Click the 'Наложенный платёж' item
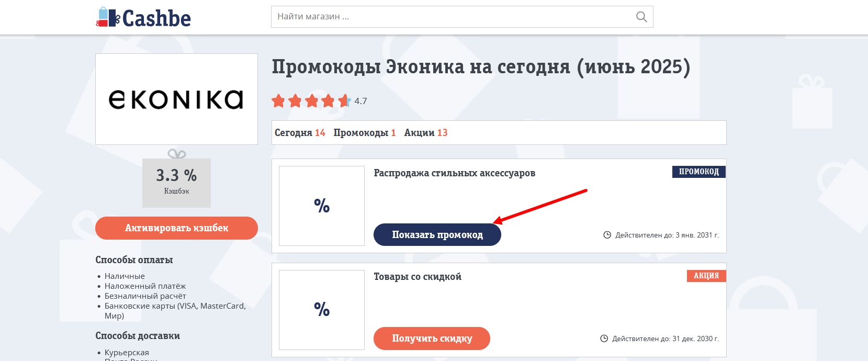The image size is (868, 361). click(145, 286)
